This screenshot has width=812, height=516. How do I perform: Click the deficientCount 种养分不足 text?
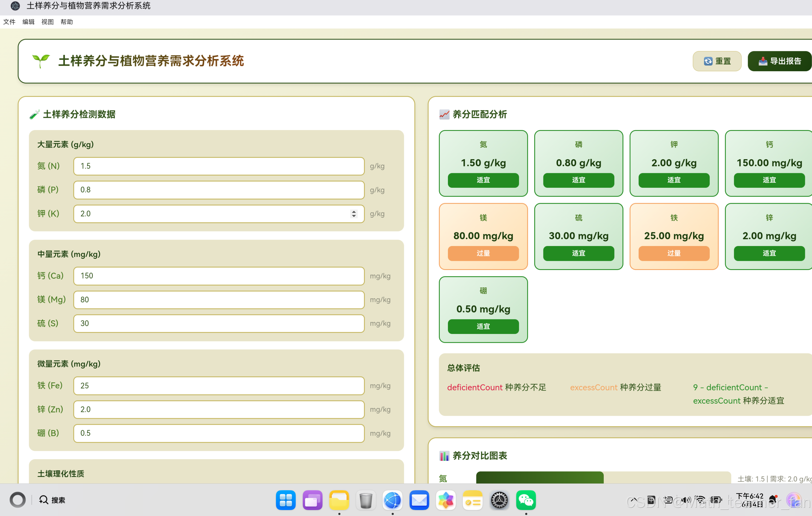click(497, 387)
